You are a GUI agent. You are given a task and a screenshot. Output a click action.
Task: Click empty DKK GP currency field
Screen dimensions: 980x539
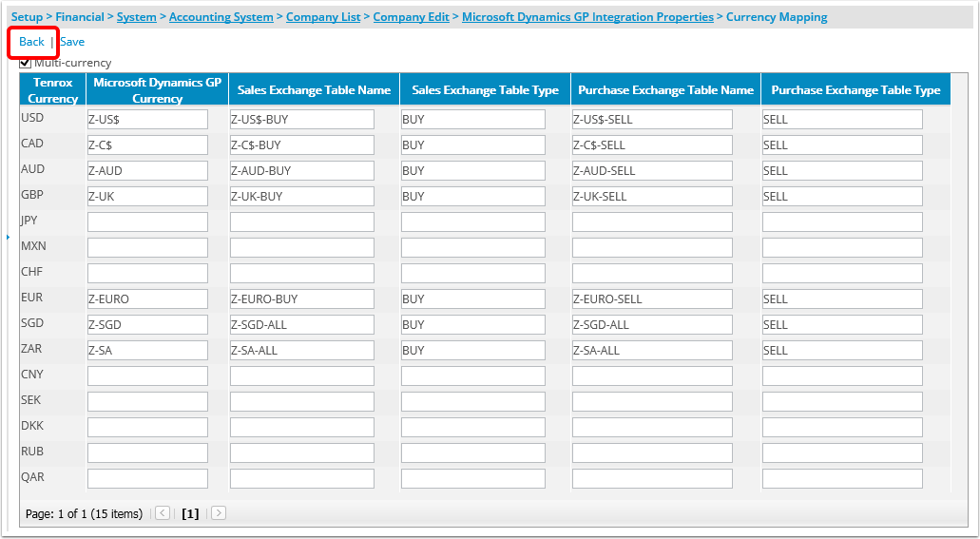147,427
